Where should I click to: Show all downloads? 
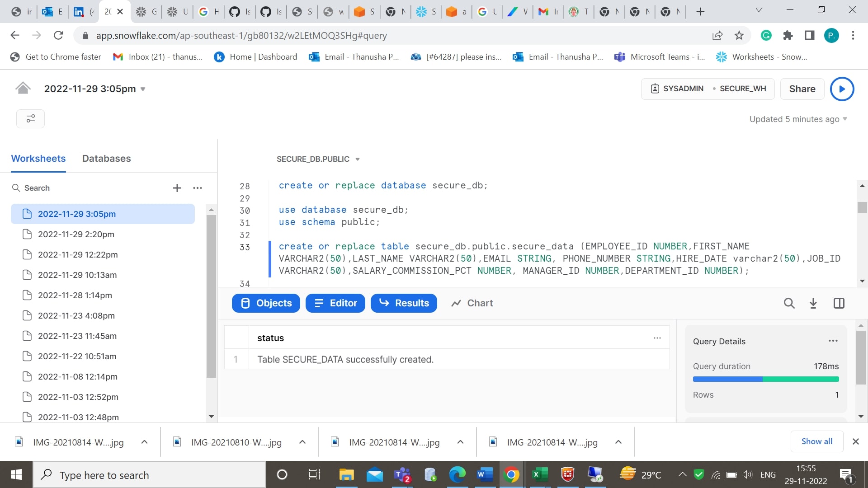(816, 441)
